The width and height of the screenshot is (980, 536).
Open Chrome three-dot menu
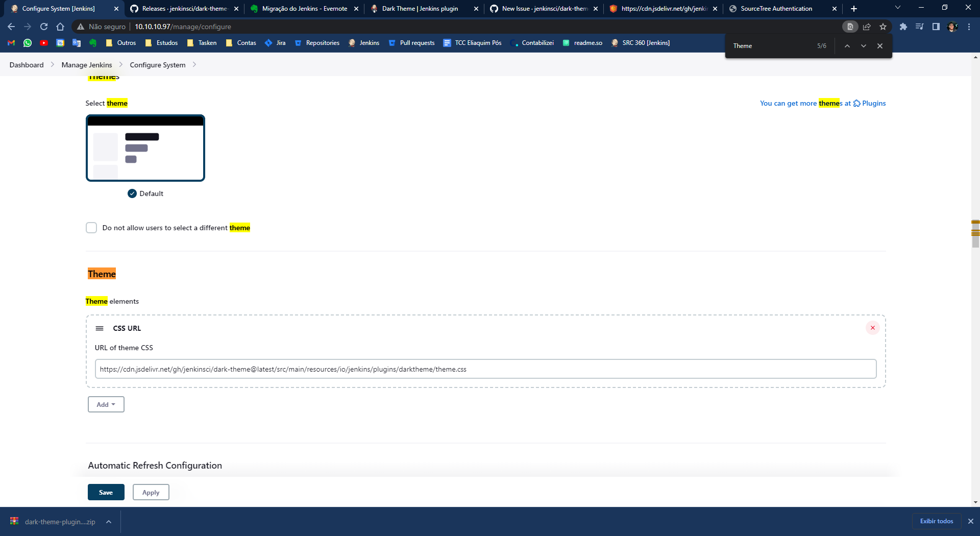[969, 27]
